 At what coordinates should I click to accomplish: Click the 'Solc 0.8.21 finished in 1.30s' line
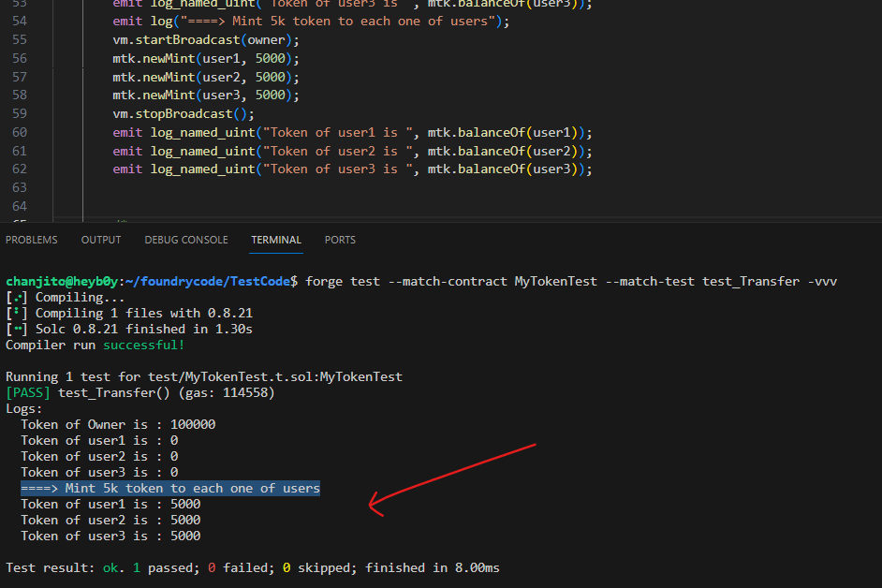[x=129, y=329]
